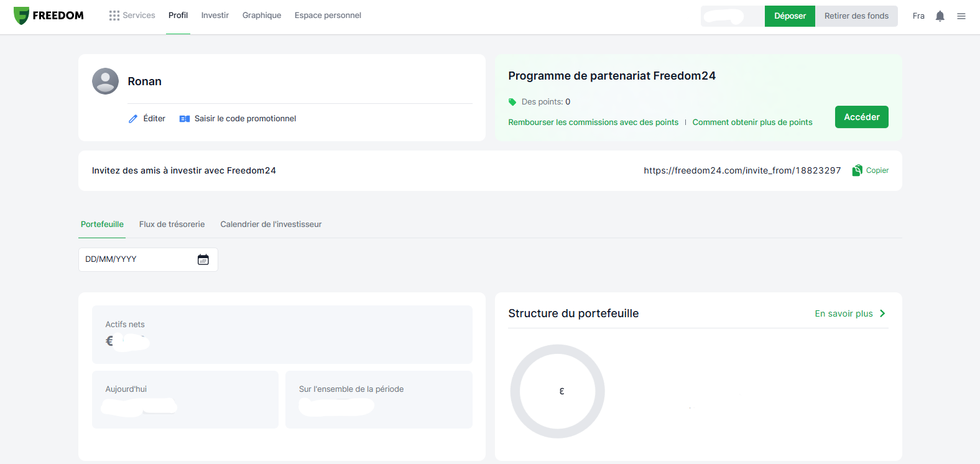This screenshot has width=980, height=464.
Task: Click Invitez des amis à investir text
Action: pyautogui.click(x=184, y=170)
